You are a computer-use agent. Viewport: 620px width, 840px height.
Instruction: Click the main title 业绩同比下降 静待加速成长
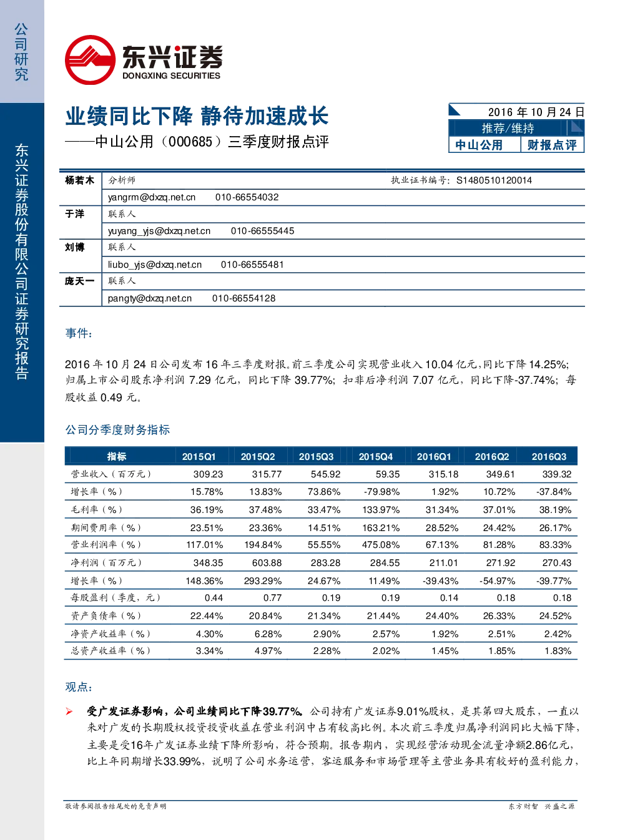pos(197,116)
